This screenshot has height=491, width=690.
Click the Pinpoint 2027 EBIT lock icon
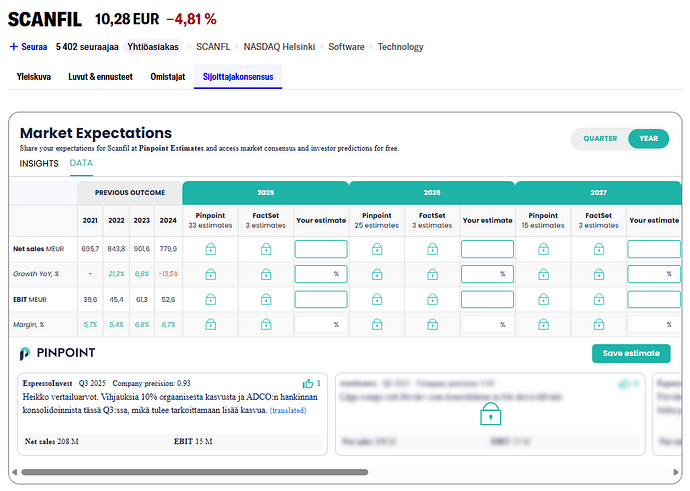(543, 299)
